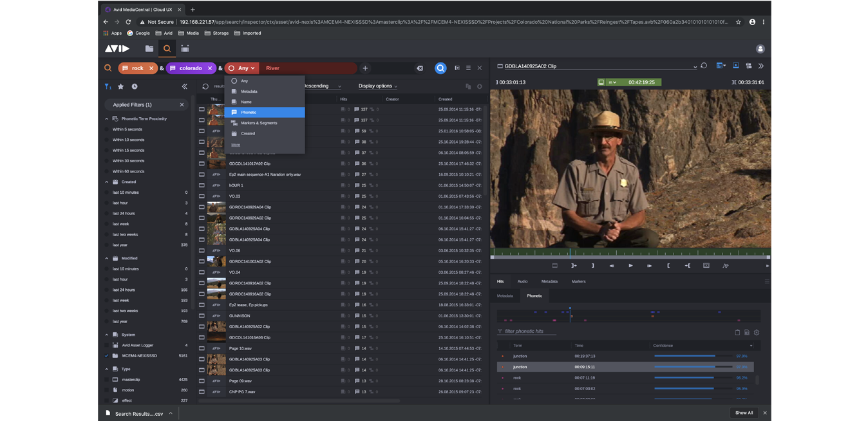The height and width of the screenshot is (421, 868).
Task: Close the search panel
Action: [x=479, y=68]
